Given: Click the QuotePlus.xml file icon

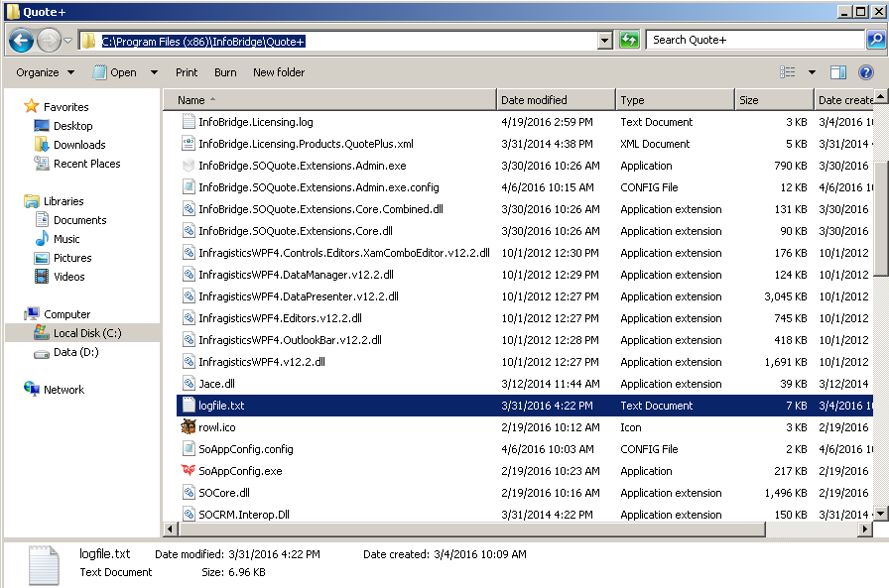Looking at the screenshot, I should click(189, 144).
